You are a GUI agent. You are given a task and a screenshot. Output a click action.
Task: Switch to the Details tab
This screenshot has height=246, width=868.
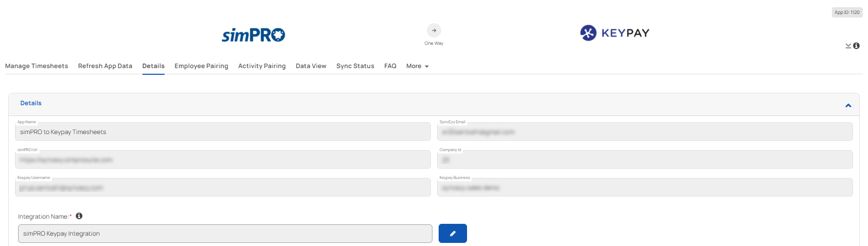pyautogui.click(x=153, y=66)
